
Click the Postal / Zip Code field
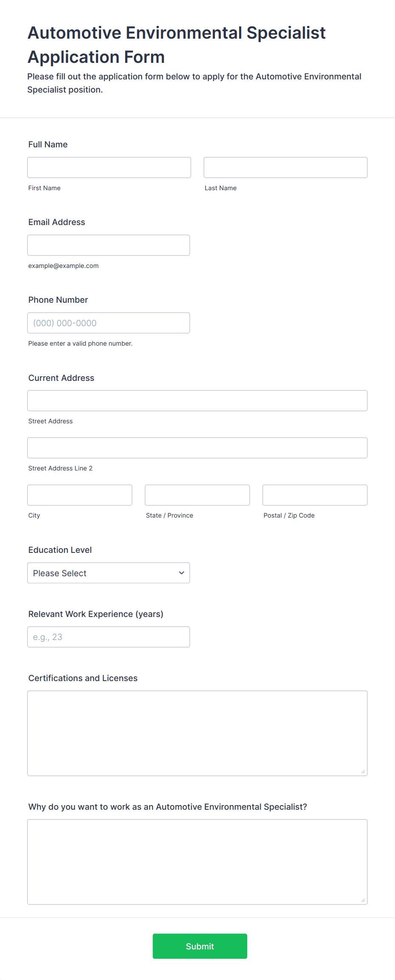coord(315,495)
